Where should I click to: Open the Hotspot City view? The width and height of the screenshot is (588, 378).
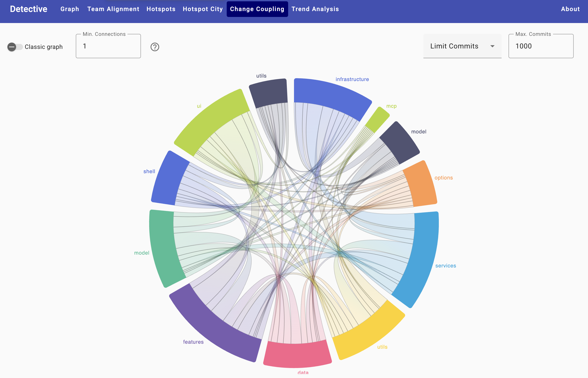[x=203, y=9]
